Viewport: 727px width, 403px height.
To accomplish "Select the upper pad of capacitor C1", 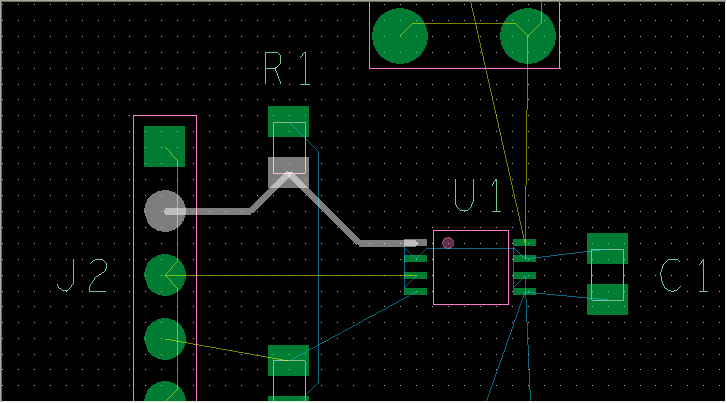I will tap(607, 248).
